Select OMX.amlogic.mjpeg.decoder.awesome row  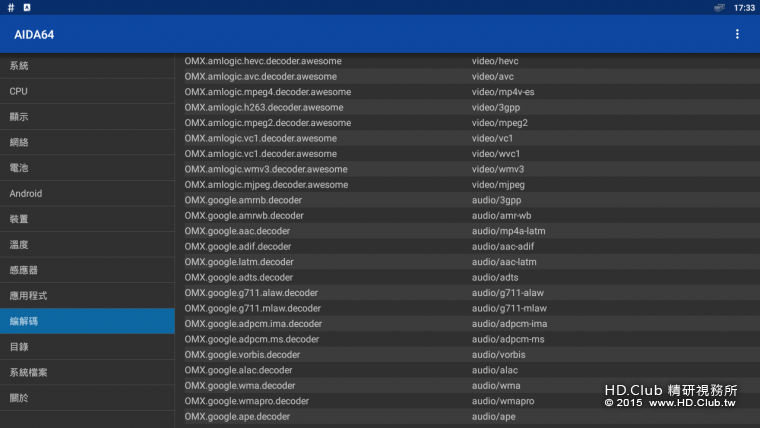(472, 185)
